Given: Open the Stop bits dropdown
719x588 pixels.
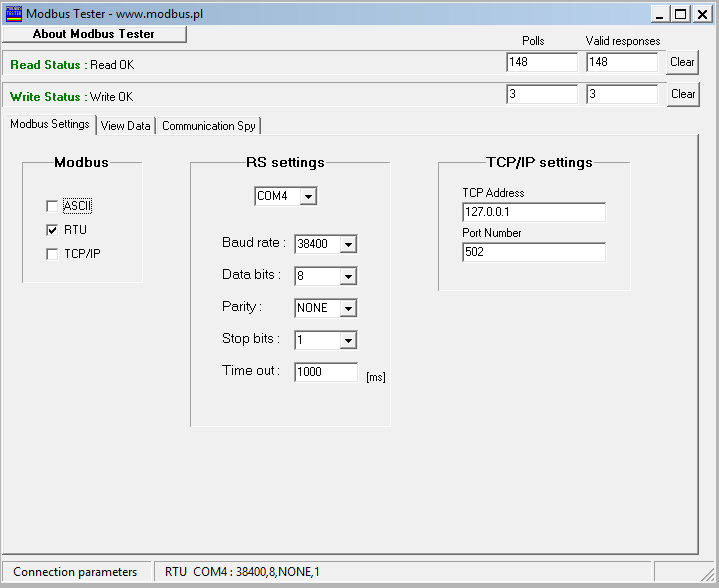Looking at the screenshot, I should pos(348,340).
